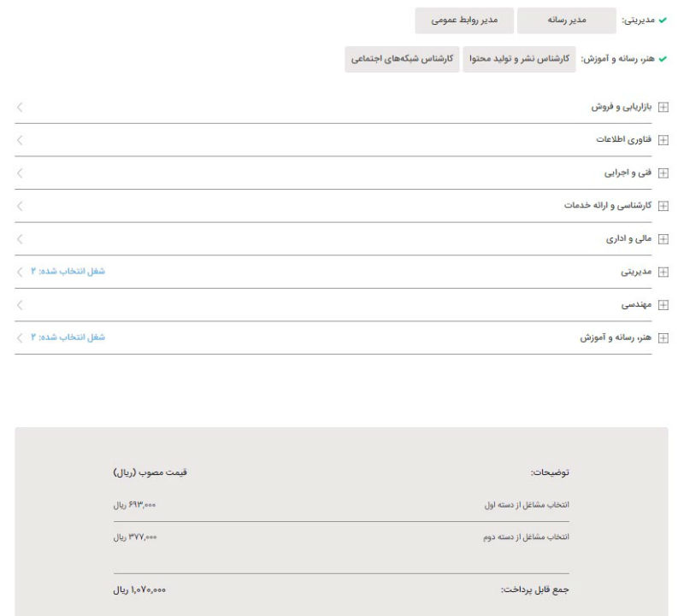Expand فناوری اطلاعات with its plus icon

(663, 140)
